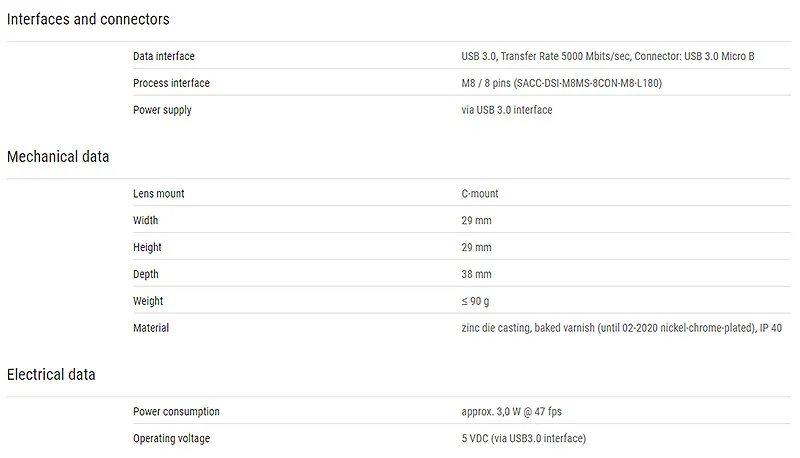
Task: Click the zinc die casting material text
Action: click(x=621, y=328)
